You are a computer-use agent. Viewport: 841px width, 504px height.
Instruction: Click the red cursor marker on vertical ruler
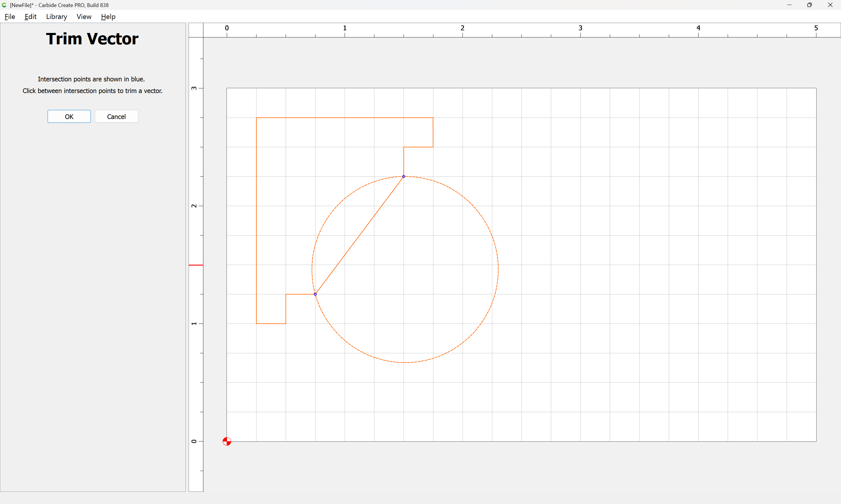[x=196, y=265]
